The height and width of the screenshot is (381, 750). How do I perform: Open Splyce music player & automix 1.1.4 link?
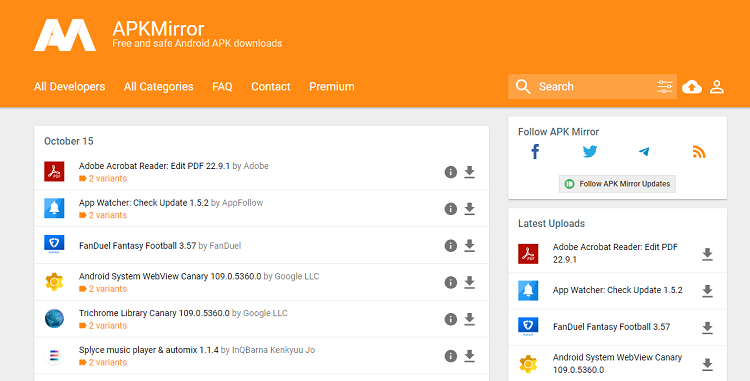(x=148, y=350)
